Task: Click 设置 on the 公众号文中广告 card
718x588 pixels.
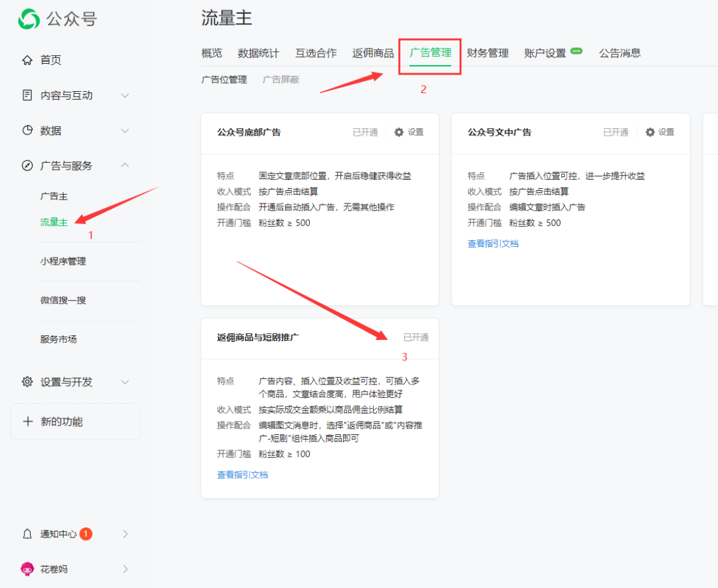Action: tap(666, 132)
